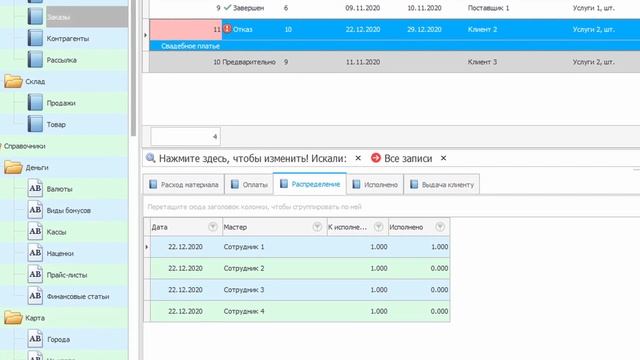The width and height of the screenshot is (640, 360).
Task: Switch to the Расход материала tab
Action: point(184,184)
